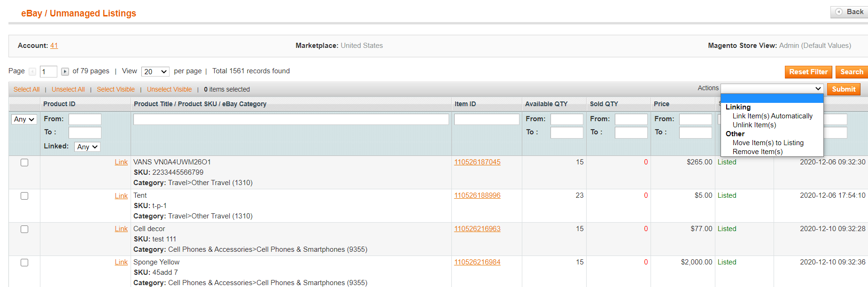This screenshot has height=287, width=868.
Task: Click Select Visible link
Action: (116, 89)
